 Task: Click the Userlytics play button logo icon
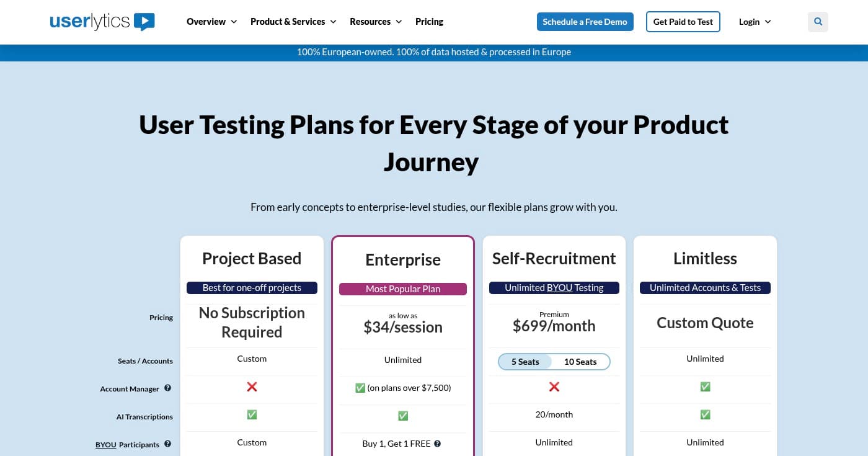144,22
